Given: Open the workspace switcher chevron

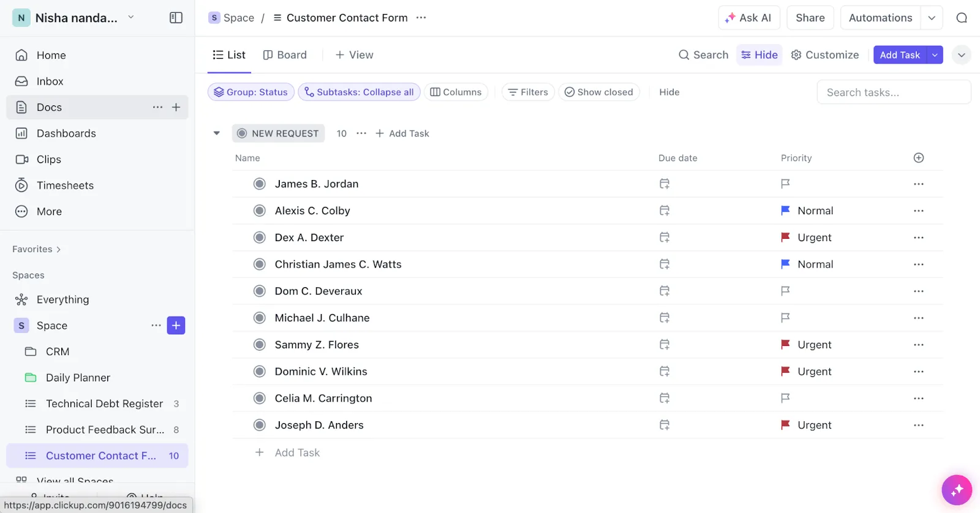Looking at the screenshot, I should 131,17.
